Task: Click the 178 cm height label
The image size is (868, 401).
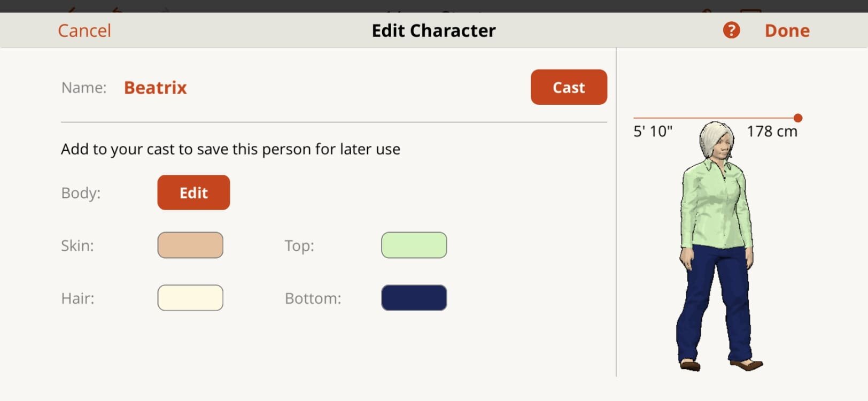Action: 771,130
